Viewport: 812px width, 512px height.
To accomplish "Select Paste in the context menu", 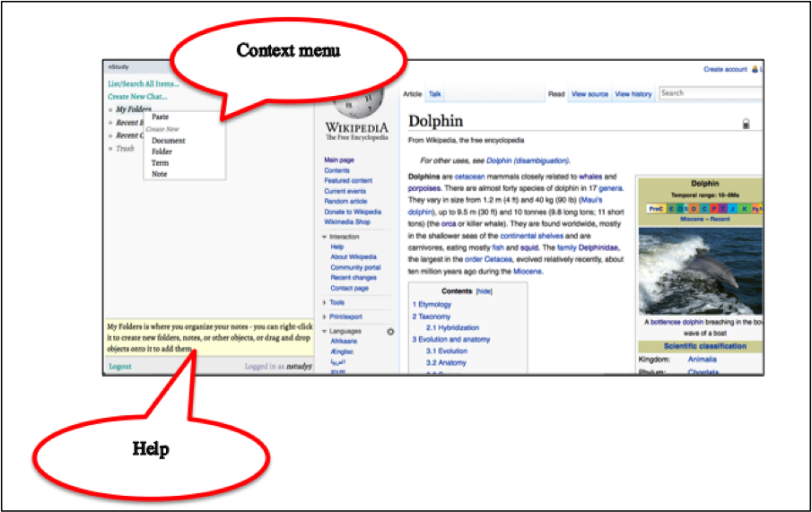I will (160, 117).
